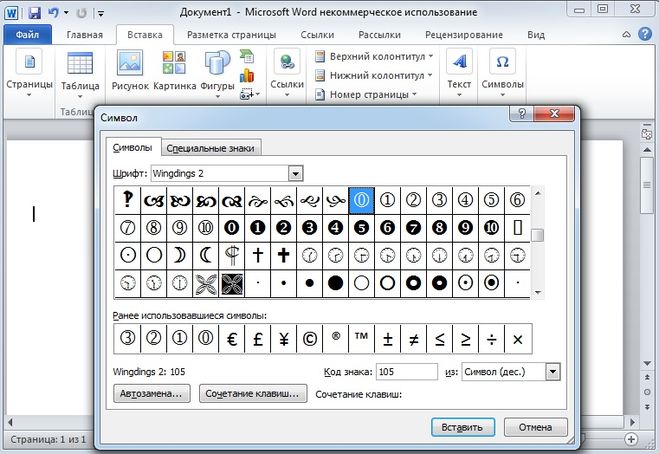Select the selected circled 0 symbol
Image resolution: width=659 pixels, height=454 pixels.
tap(361, 200)
